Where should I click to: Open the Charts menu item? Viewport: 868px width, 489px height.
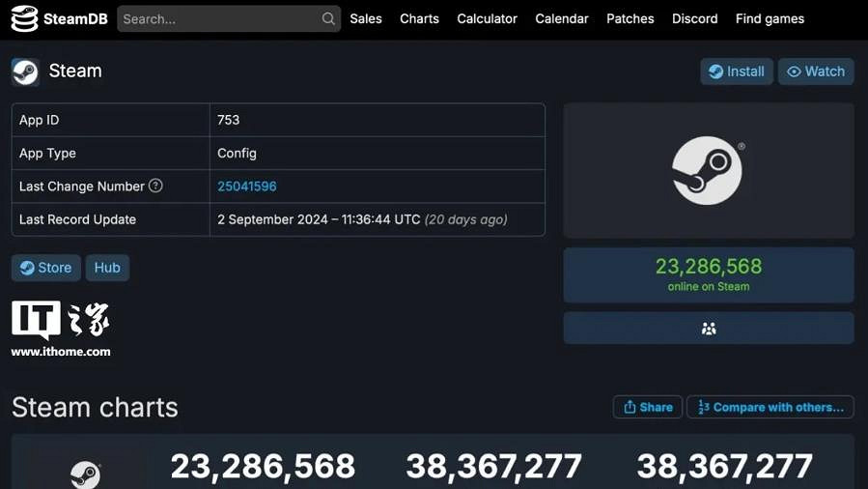click(419, 18)
